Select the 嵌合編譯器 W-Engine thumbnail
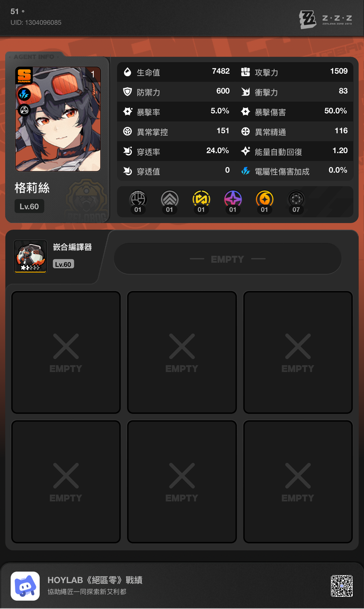 (30, 256)
